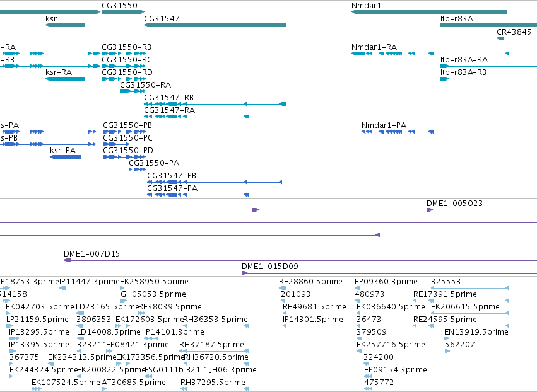Viewport: 537px width, 392px height.
Task: Select EST RH36720.5prime
Action: click(x=216, y=357)
